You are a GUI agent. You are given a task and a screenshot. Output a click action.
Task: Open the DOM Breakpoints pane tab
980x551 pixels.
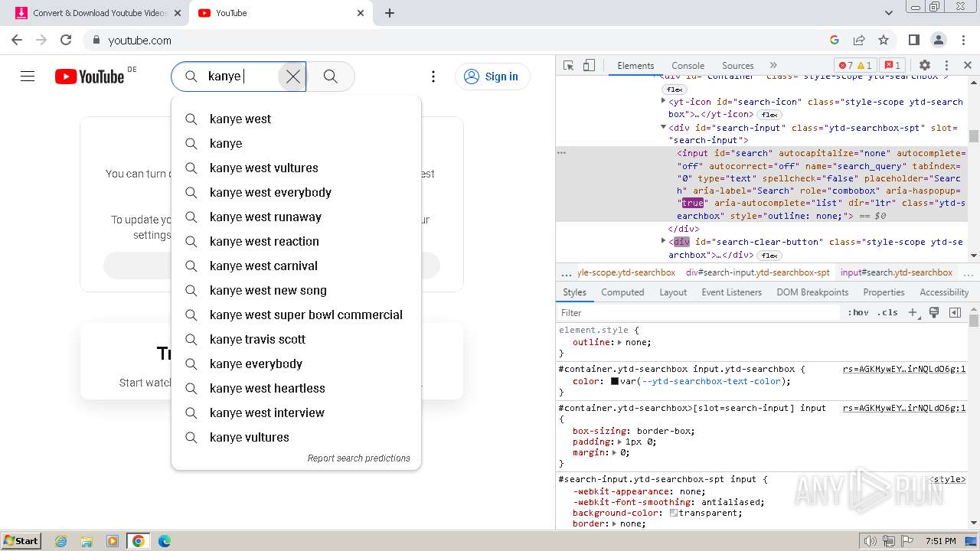click(x=812, y=292)
